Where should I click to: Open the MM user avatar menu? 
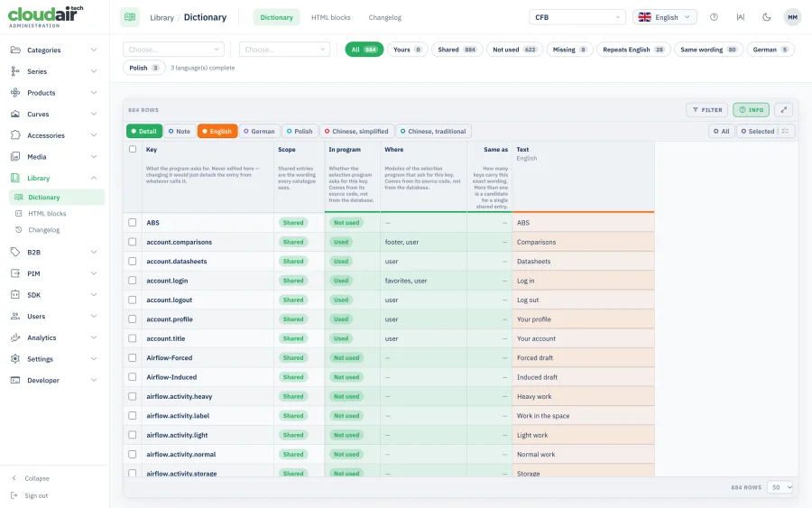(x=792, y=17)
